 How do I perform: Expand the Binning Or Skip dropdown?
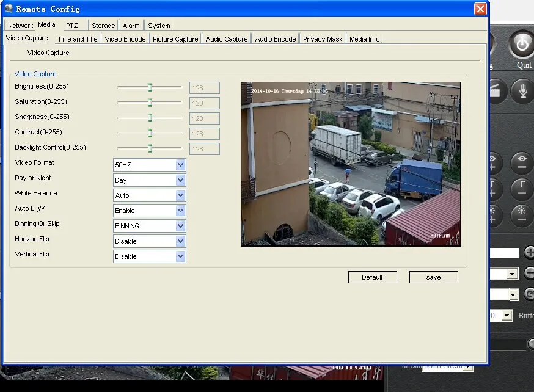tap(180, 226)
